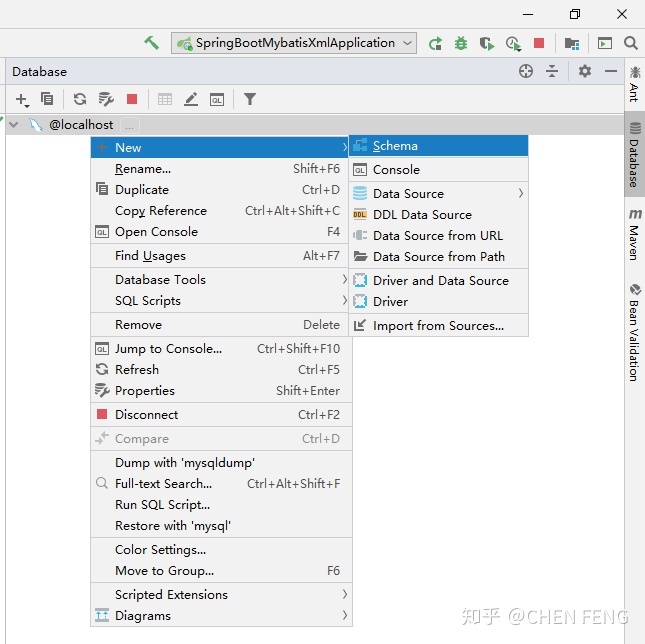645x644 pixels.
Task: Click the Run with Profiler icon
Action: (513, 43)
